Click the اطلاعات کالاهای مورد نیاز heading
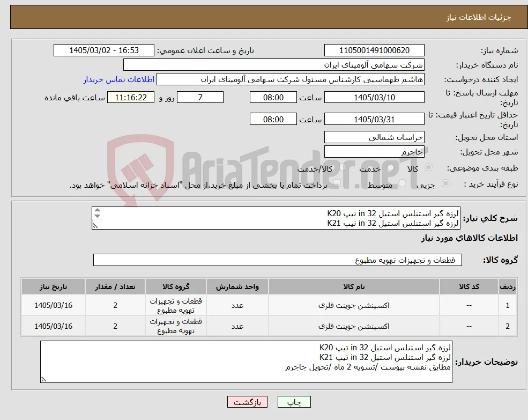The image size is (528, 420). pyautogui.click(x=470, y=238)
